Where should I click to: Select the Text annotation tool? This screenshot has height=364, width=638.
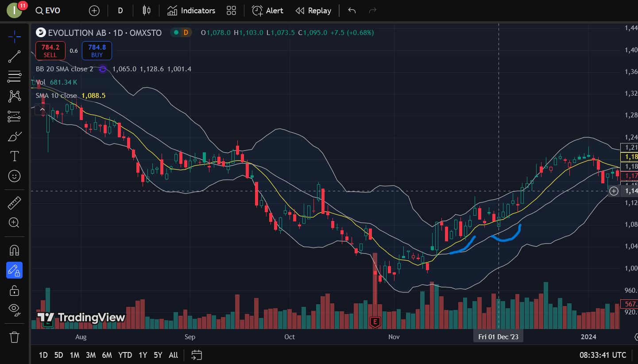point(14,156)
